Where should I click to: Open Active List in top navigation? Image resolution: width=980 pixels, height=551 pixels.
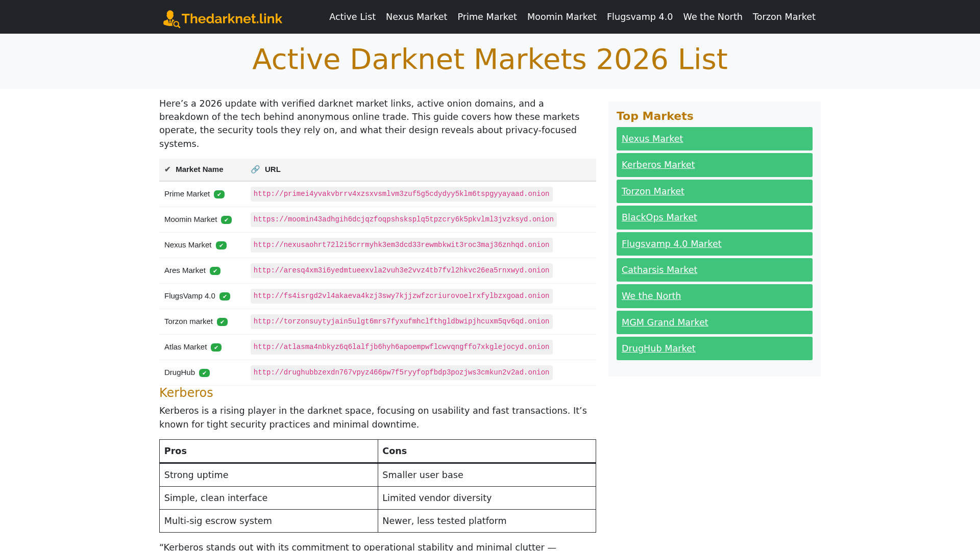pyautogui.click(x=352, y=17)
